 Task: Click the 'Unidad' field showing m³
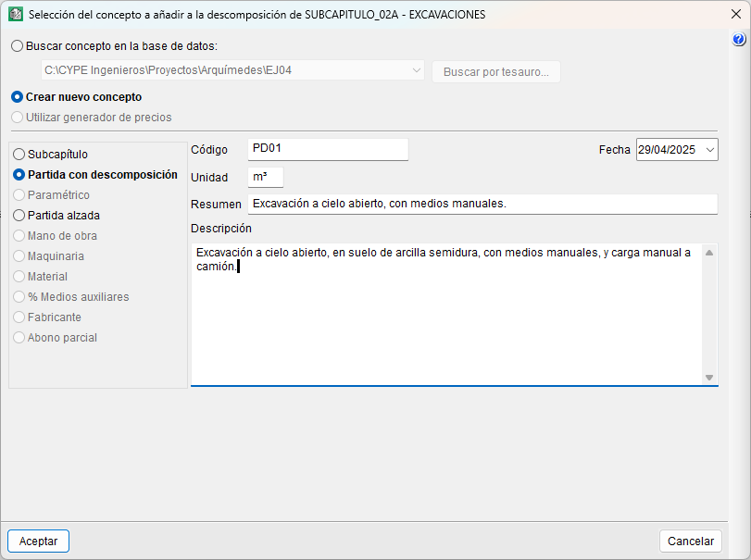[266, 177]
